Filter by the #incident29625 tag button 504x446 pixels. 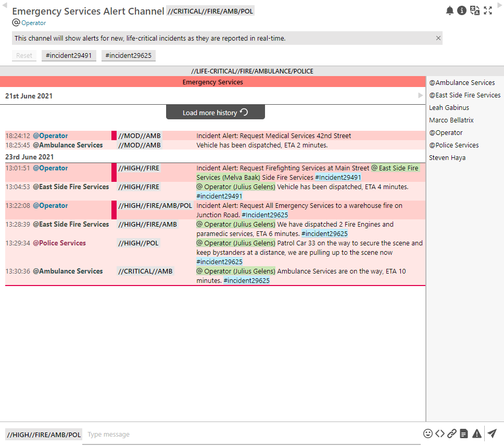(x=129, y=56)
